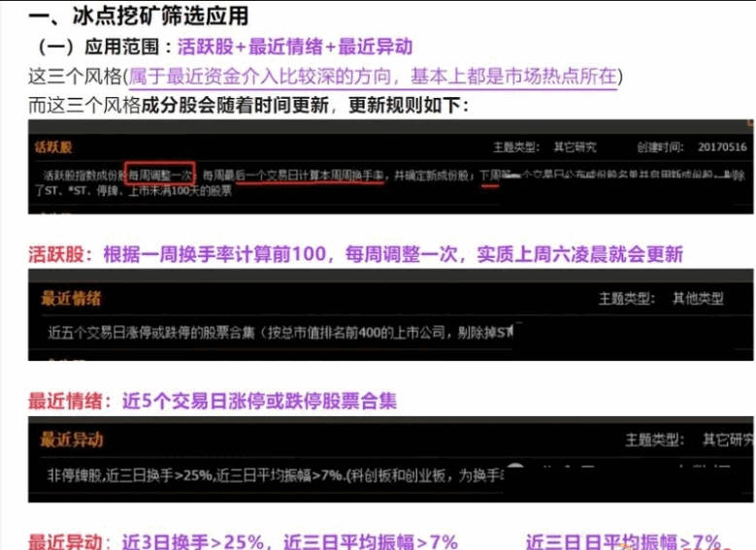Click '创建时间:' label in 活跃股 panel
Viewport: 756px width, 550px height.
[660, 147]
